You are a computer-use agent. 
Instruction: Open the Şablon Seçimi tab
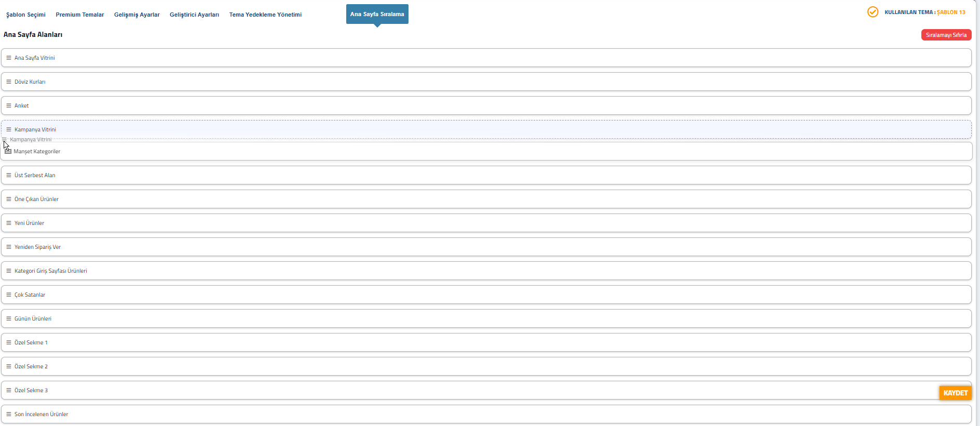pos(26,15)
